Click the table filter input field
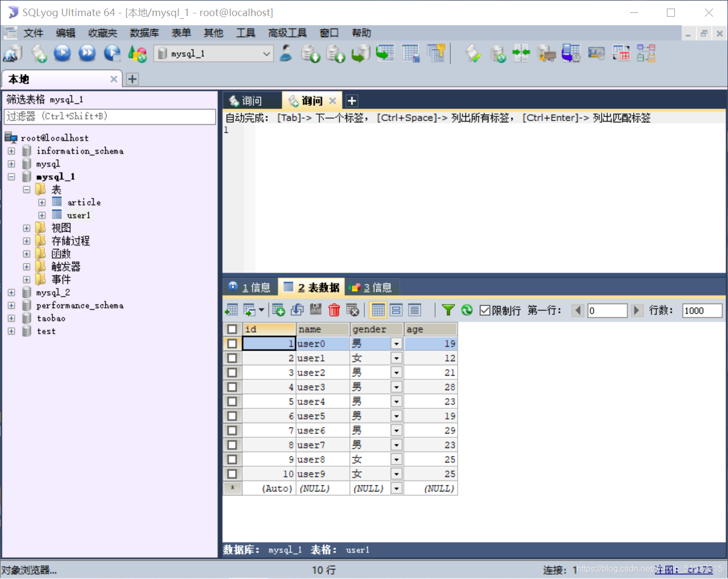The width and height of the screenshot is (728, 579). coord(110,116)
